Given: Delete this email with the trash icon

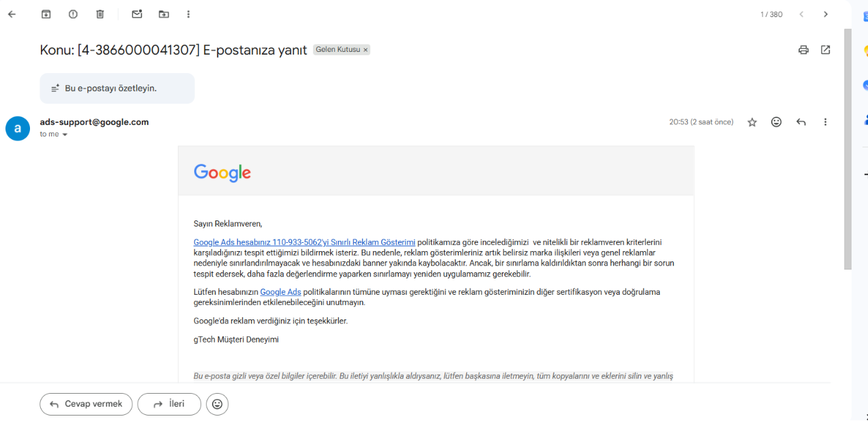Looking at the screenshot, I should point(100,14).
